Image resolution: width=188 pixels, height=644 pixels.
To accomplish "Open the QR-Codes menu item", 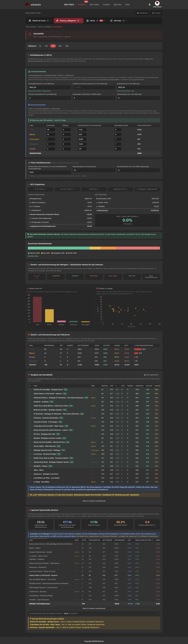I will (x=94, y=5).
